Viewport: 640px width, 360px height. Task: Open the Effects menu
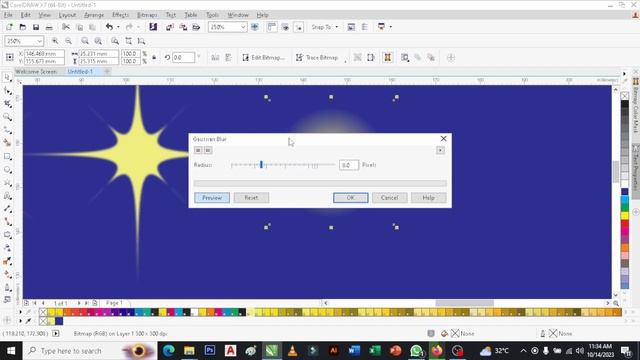120,15
